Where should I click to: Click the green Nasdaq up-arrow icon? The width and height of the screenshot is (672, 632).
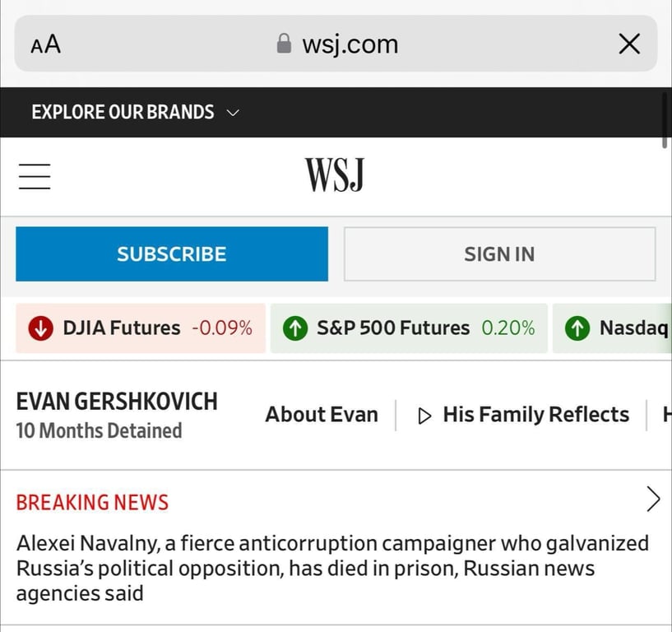coord(577,328)
